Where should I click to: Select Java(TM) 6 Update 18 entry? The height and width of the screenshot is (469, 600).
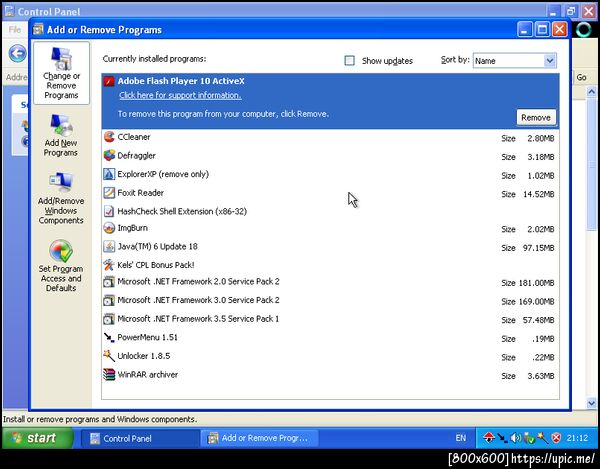[330, 247]
